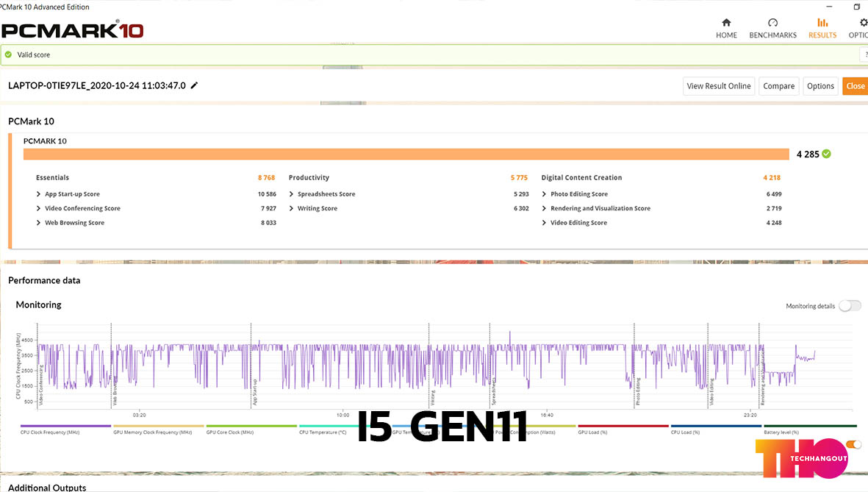The height and width of the screenshot is (492, 868).
Task: Click the Performance data heading
Action: point(44,280)
